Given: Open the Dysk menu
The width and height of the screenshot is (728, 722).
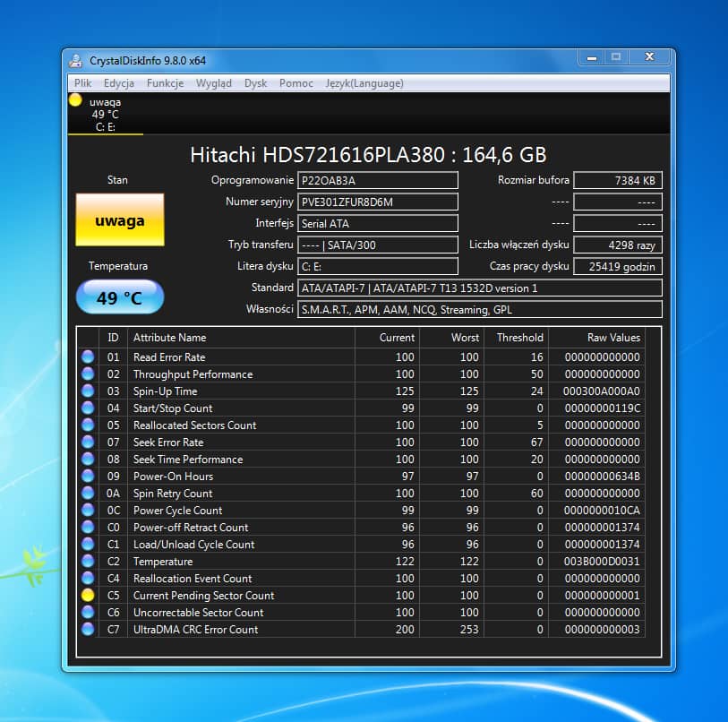Looking at the screenshot, I should [255, 83].
